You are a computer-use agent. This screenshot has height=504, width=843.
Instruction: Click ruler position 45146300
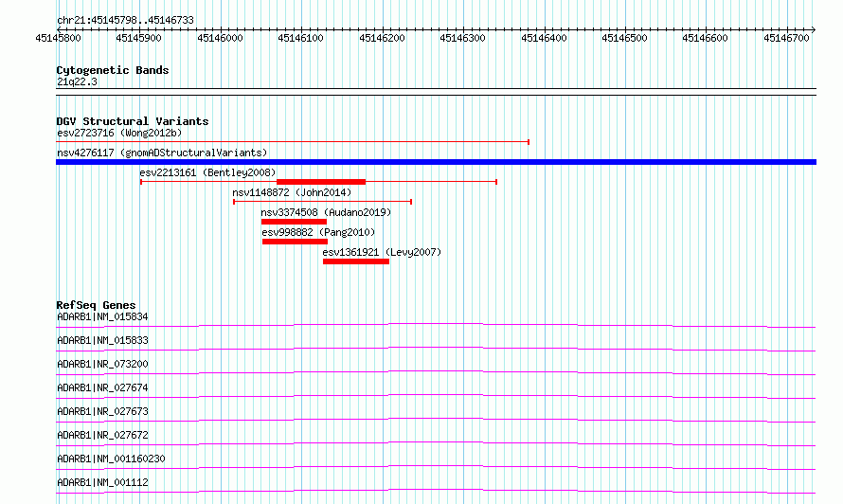(462, 38)
